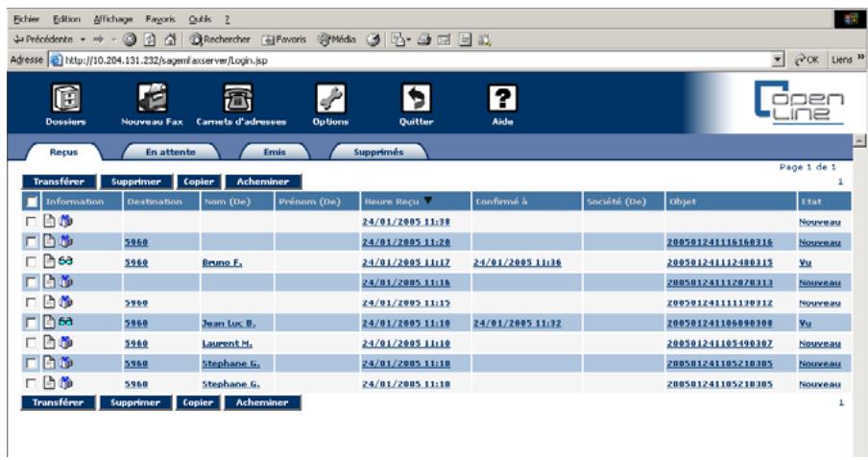Create a Nouveau Fax
This screenshot has width=868, height=460.
coord(153,99)
